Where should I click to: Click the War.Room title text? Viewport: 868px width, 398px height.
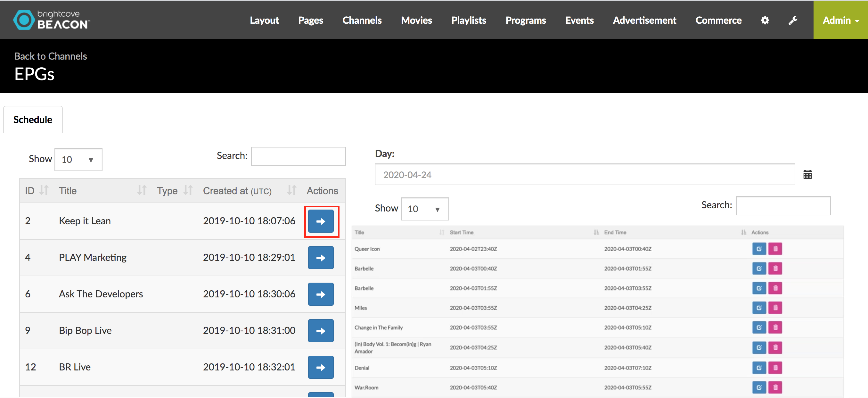click(366, 387)
